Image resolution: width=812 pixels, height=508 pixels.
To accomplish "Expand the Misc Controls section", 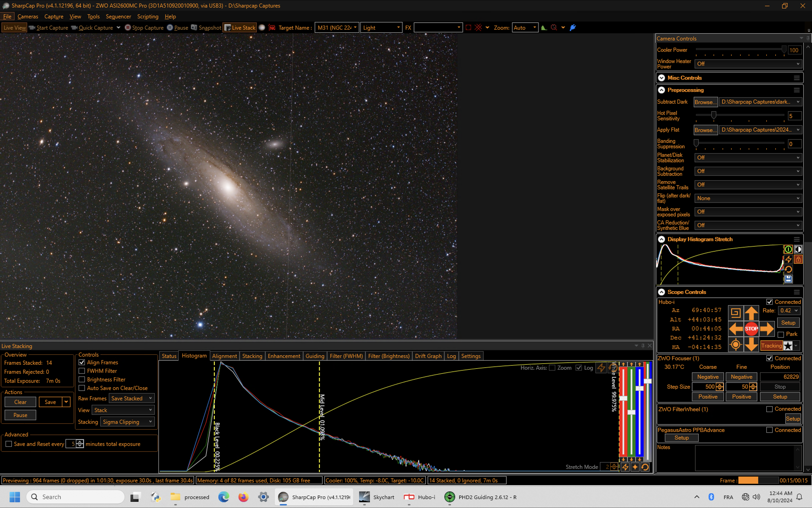I will coord(661,78).
